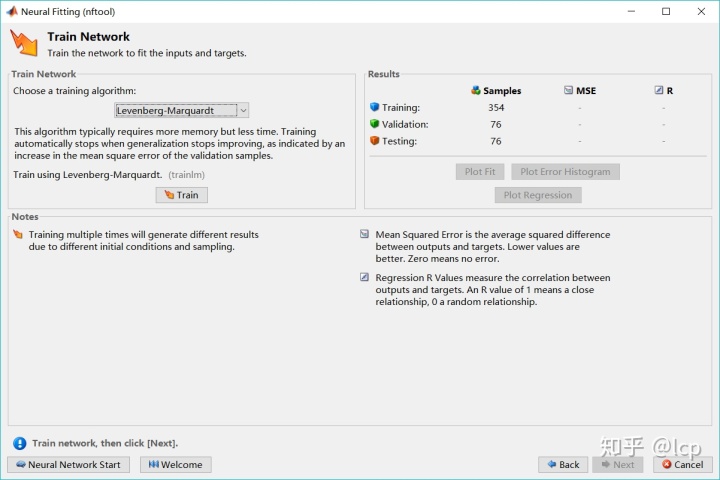Click the Testing row label

399,141
